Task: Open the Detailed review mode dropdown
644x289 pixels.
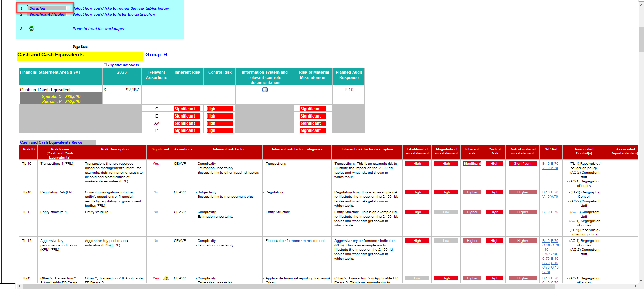Action: click(x=68, y=8)
